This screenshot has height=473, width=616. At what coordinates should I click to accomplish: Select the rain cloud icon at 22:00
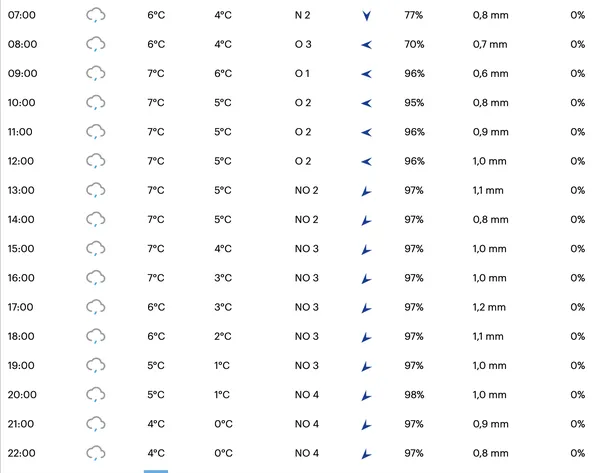click(95, 454)
